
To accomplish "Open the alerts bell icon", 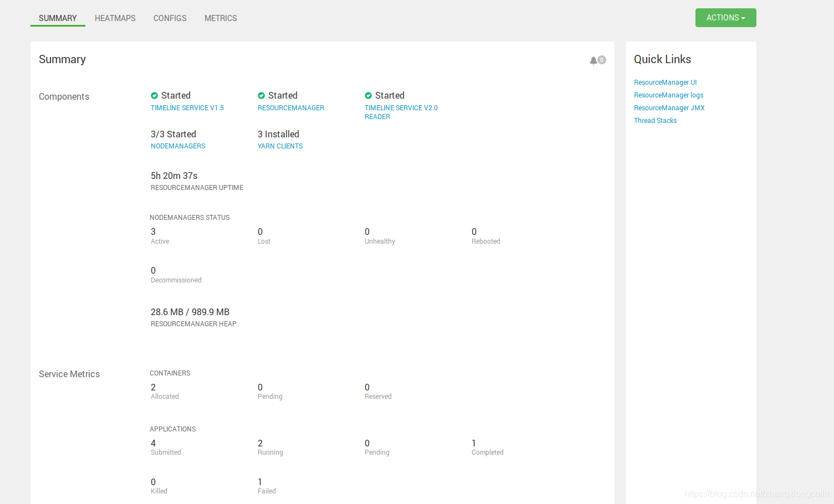I will point(593,60).
